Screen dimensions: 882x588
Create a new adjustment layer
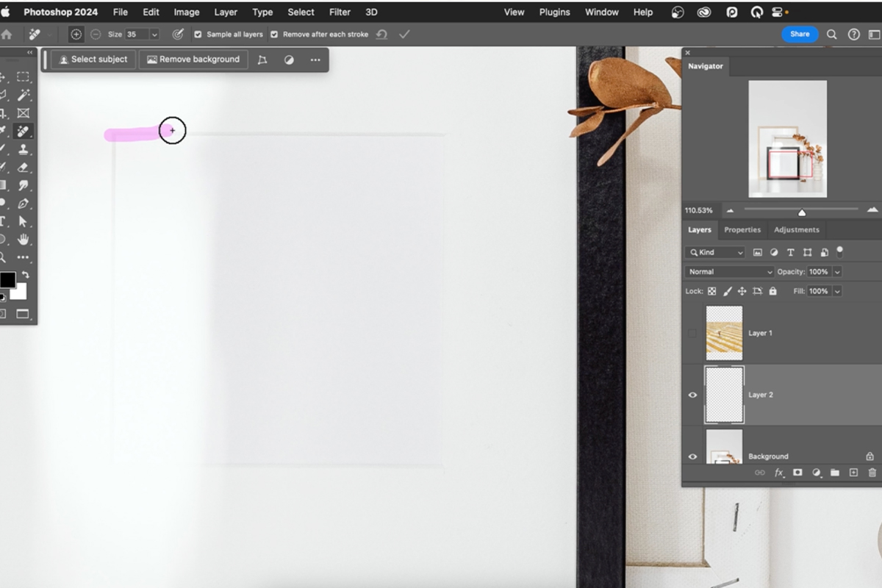pyautogui.click(x=816, y=473)
